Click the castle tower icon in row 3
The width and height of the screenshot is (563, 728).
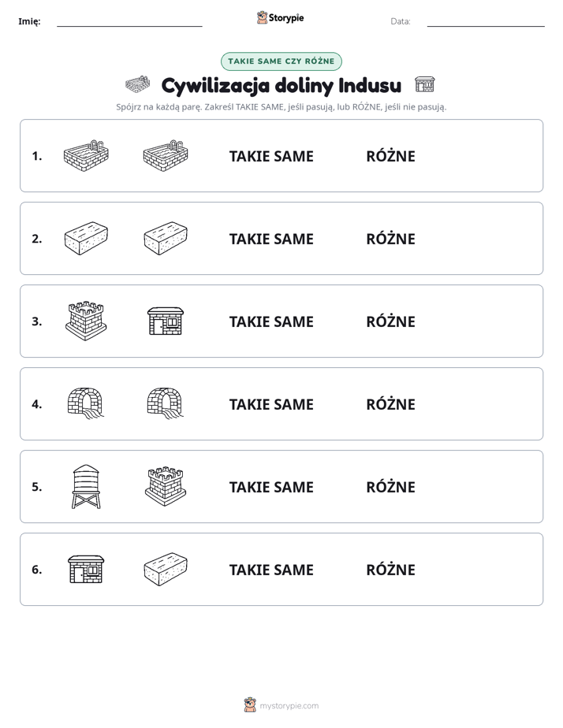tap(86, 321)
